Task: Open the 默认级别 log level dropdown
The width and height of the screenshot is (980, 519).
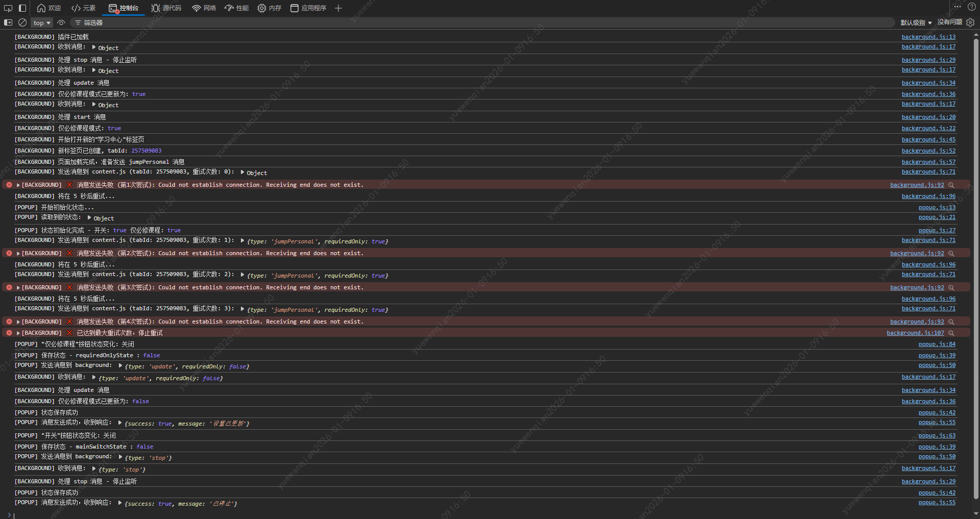Action: click(x=916, y=22)
